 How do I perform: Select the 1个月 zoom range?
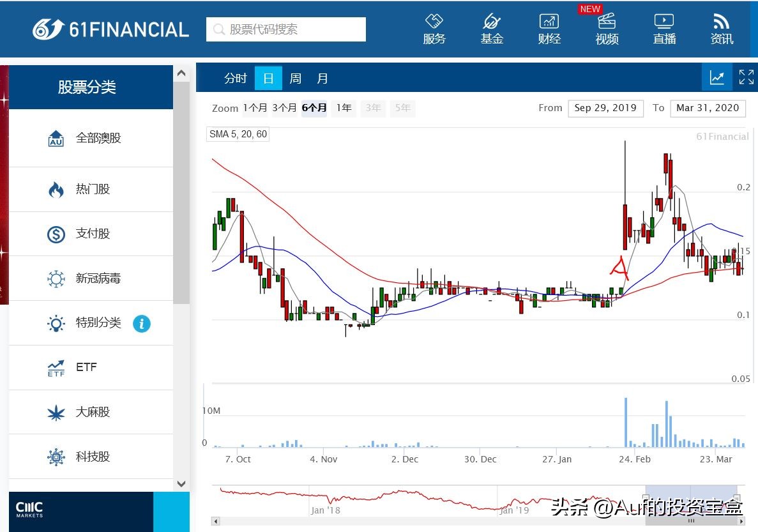[x=255, y=108]
